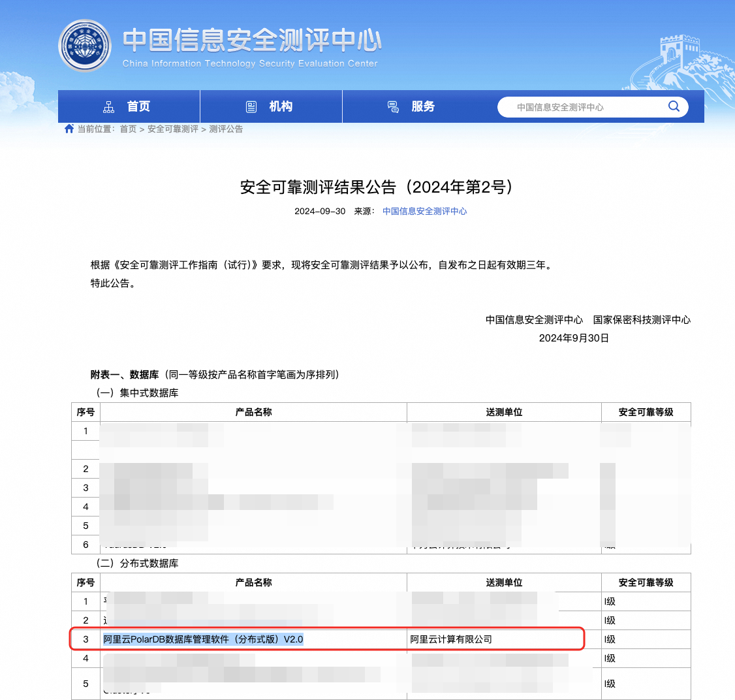The width and height of the screenshot is (735, 700).
Task: Click the announcement title 安全可靠测评结果公告
Action: (377, 187)
